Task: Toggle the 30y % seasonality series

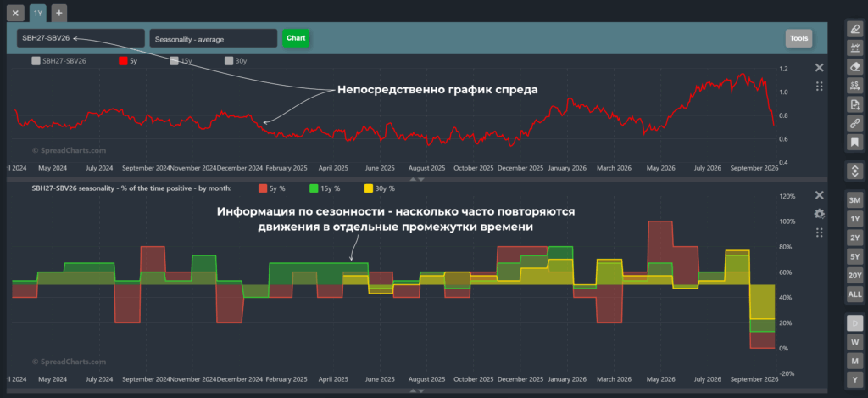Action: (379, 188)
